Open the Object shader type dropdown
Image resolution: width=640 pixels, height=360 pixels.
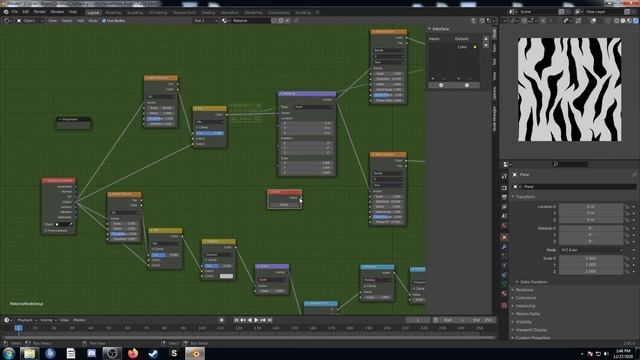point(30,20)
